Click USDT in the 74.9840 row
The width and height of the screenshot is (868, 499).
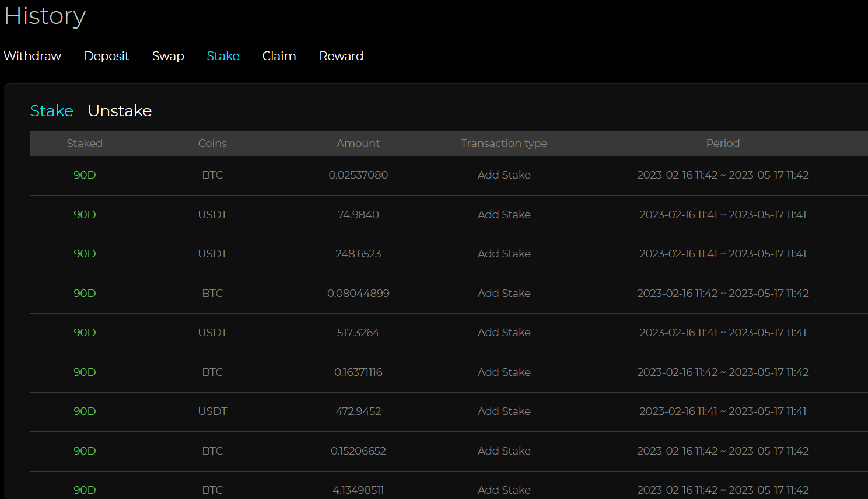tap(212, 215)
